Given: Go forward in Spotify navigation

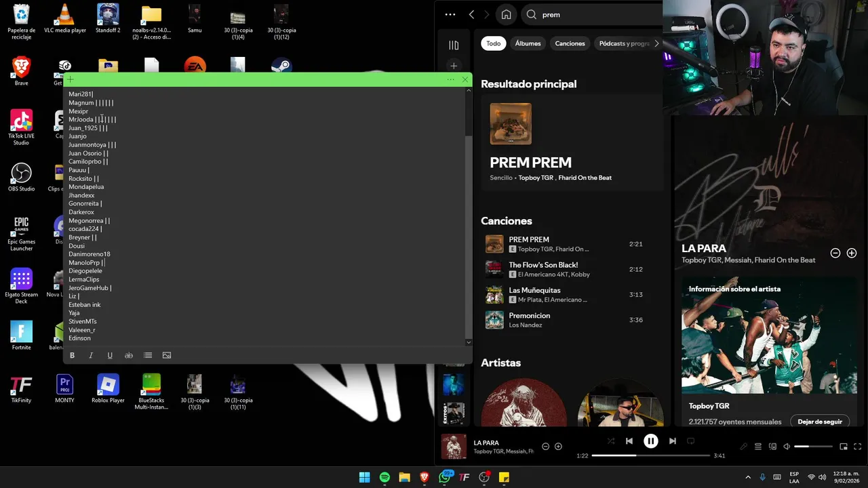Looking at the screenshot, I should (486, 14).
